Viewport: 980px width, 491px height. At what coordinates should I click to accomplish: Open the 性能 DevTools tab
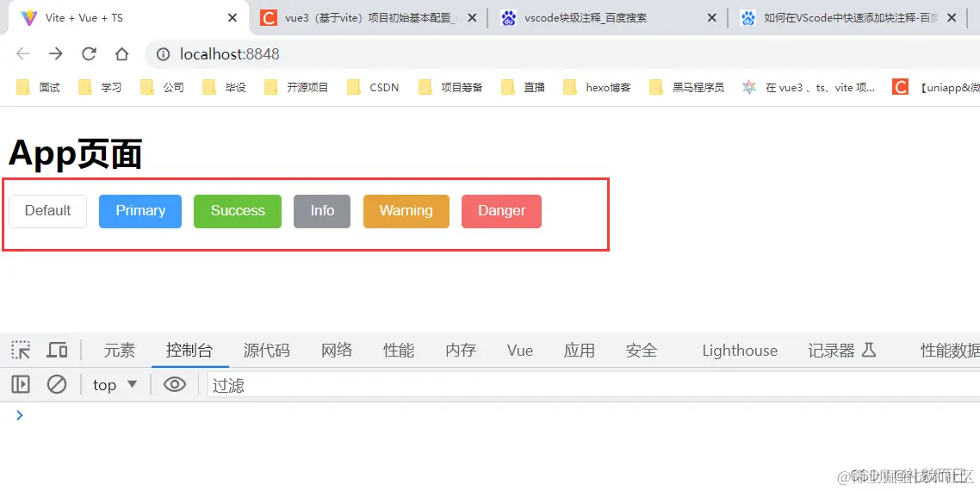coord(399,351)
